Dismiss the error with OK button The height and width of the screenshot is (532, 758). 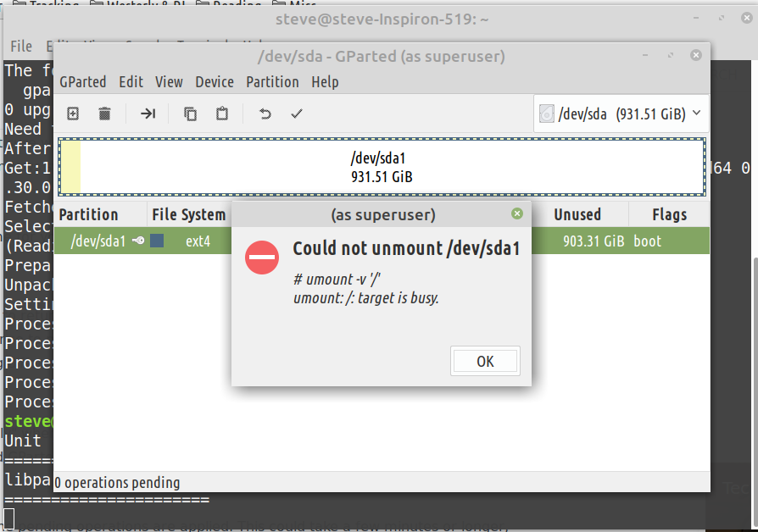(485, 361)
